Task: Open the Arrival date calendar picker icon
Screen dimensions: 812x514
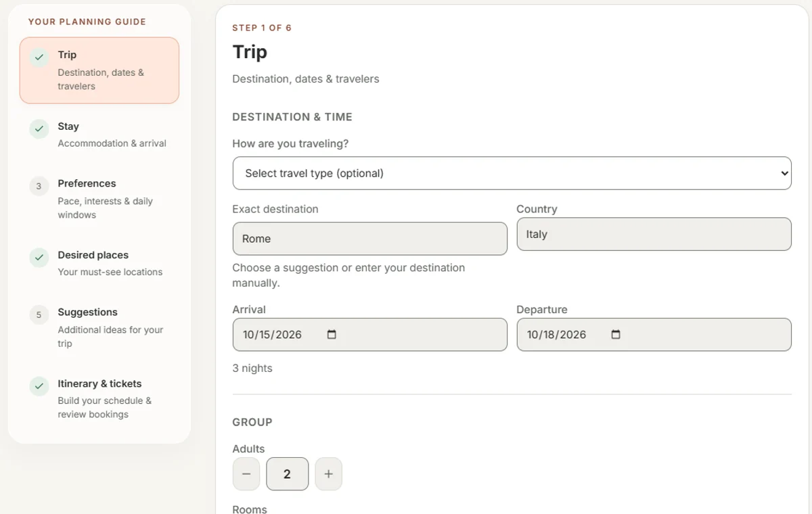Action: click(332, 335)
